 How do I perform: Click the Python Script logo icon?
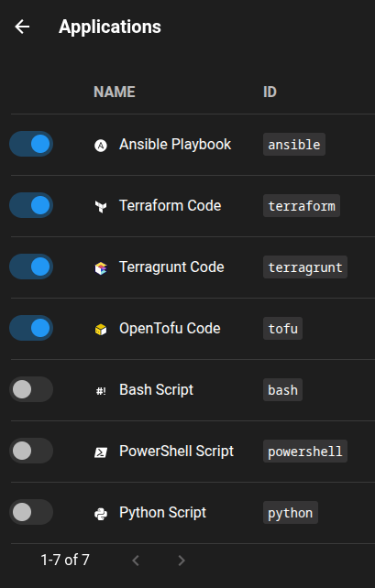coord(101,514)
